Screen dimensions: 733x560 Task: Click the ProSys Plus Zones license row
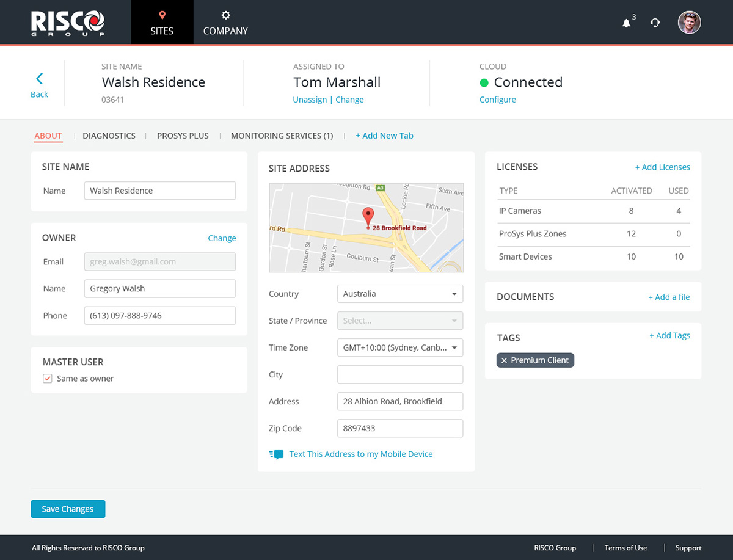593,234
